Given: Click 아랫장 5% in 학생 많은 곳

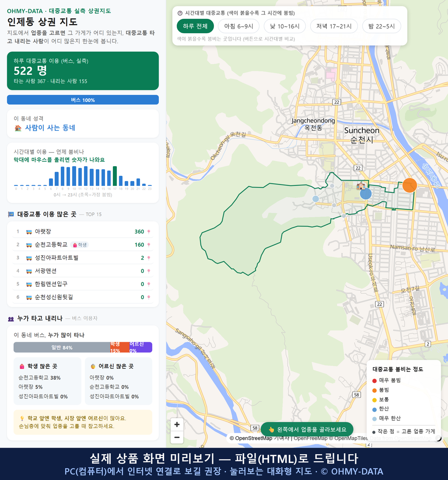Looking at the screenshot, I should tap(30, 387).
